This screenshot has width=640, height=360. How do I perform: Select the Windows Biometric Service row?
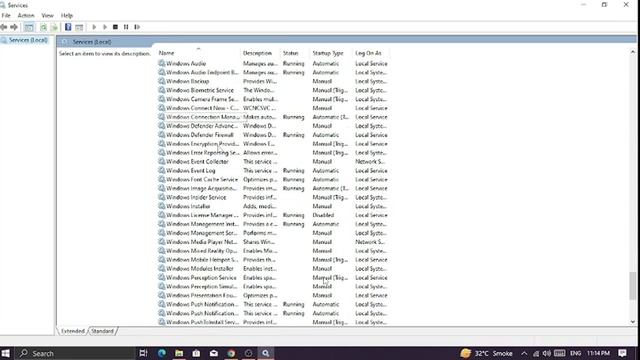[x=273, y=90]
